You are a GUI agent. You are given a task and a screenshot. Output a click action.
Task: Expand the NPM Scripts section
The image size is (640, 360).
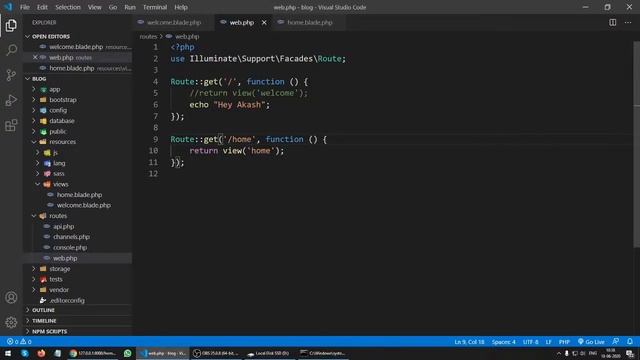[78, 331]
